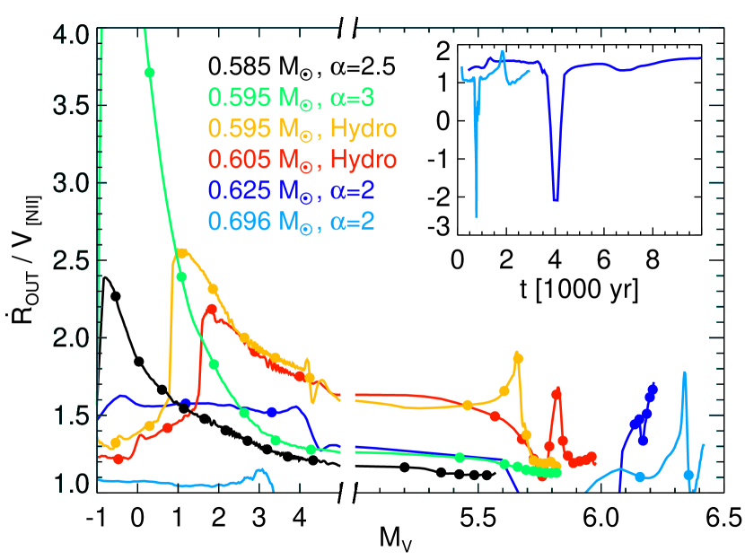Click the x-axis tick label '3' on the main plot
The image size is (745, 560).
pyautogui.click(x=259, y=517)
